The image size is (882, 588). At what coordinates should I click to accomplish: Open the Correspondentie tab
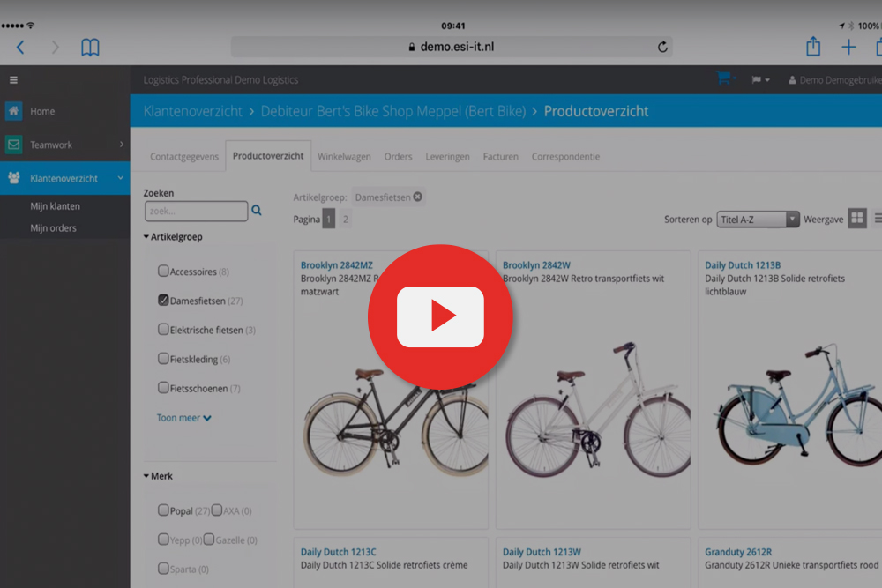pos(565,157)
